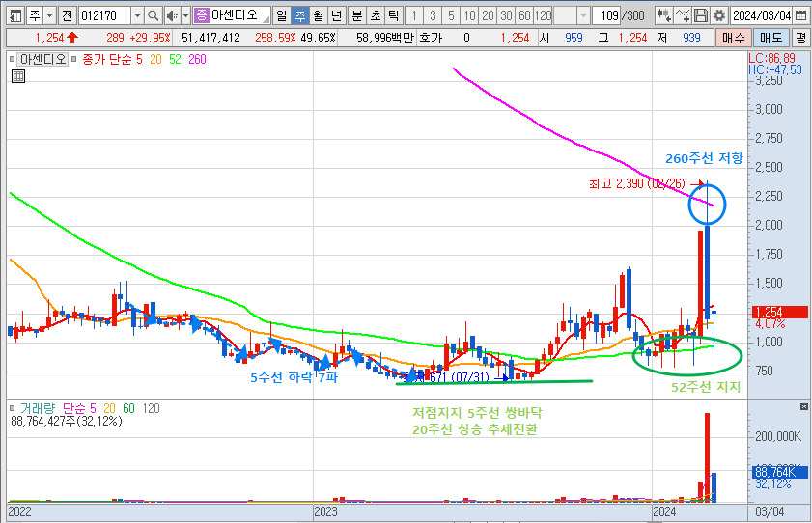Click the current price tag 1,254 on axis
The image size is (812, 523).
779,312
